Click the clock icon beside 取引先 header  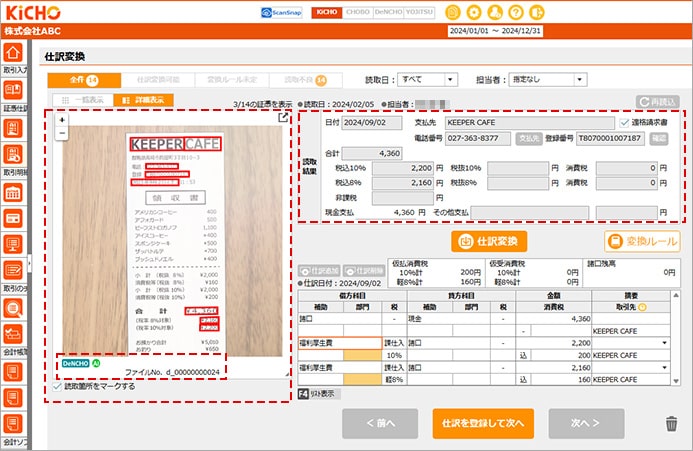642,307
